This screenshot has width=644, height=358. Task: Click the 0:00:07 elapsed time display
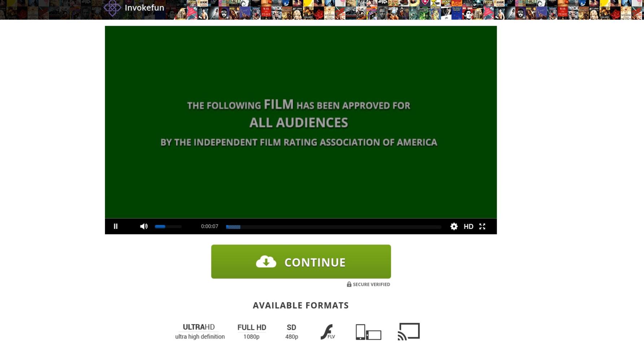(x=210, y=226)
